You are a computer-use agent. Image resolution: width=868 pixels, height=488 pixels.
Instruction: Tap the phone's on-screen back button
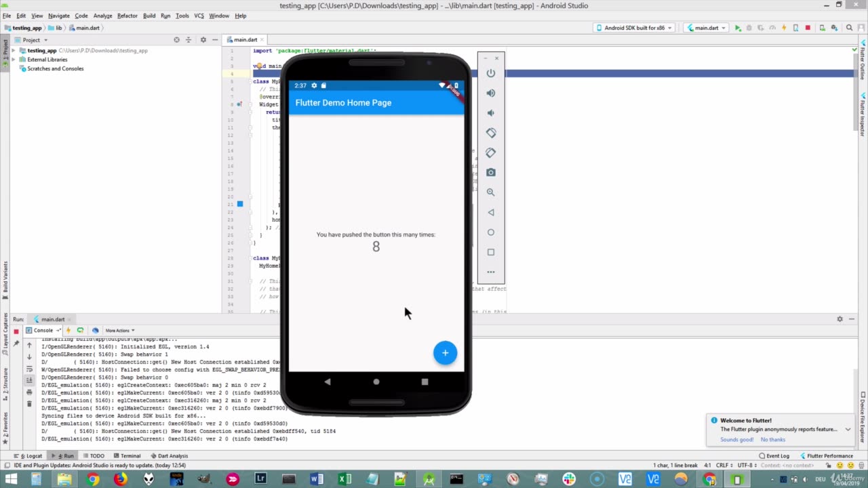tap(328, 382)
